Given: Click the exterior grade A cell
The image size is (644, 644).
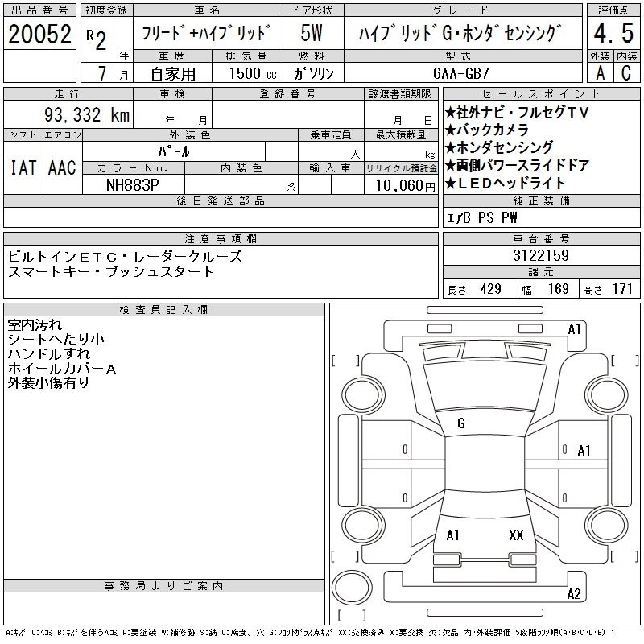Looking at the screenshot, I should click(600, 72).
